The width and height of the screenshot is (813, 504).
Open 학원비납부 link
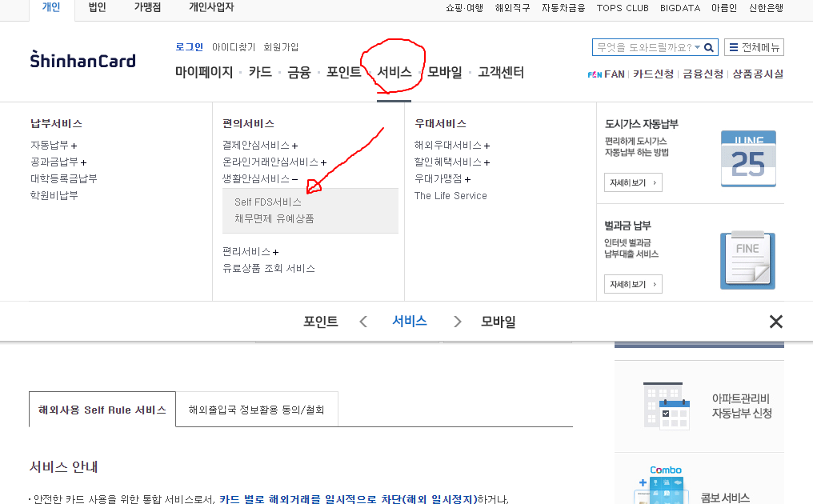pyautogui.click(x=54, y=195)
